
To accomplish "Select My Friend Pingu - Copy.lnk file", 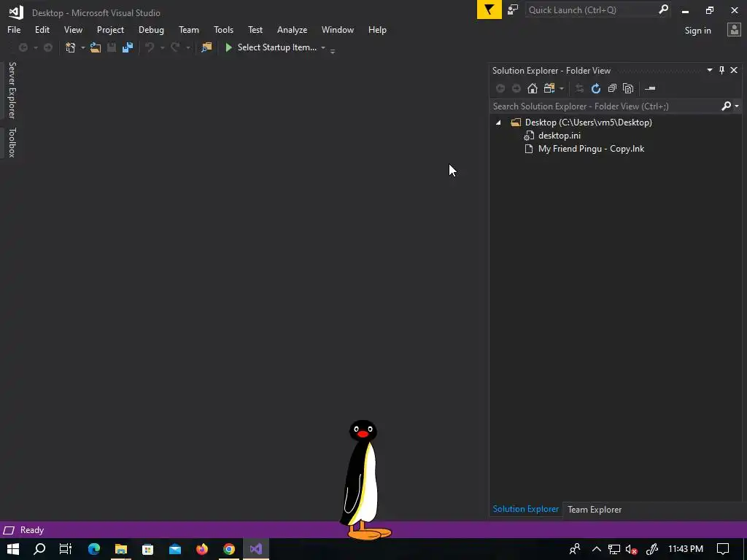I will point(591,149).
